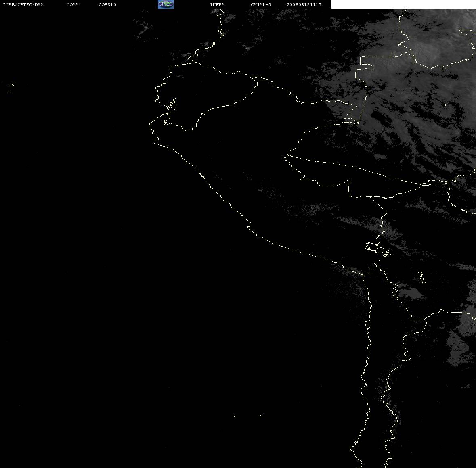The width and height of the screenshot is (476, 468).
Task: Click the bright gray patch southwest of Lake Poopó
Action: click(411, 294)
